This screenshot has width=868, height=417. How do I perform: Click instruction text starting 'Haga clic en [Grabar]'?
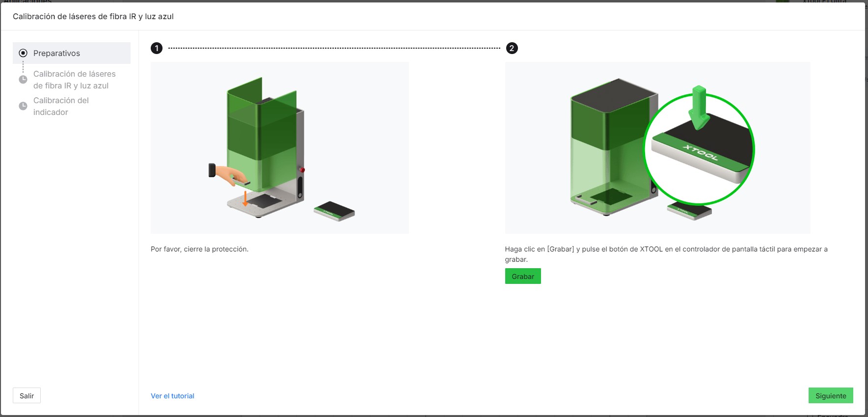pyautogui.click(x=666, y=254)
